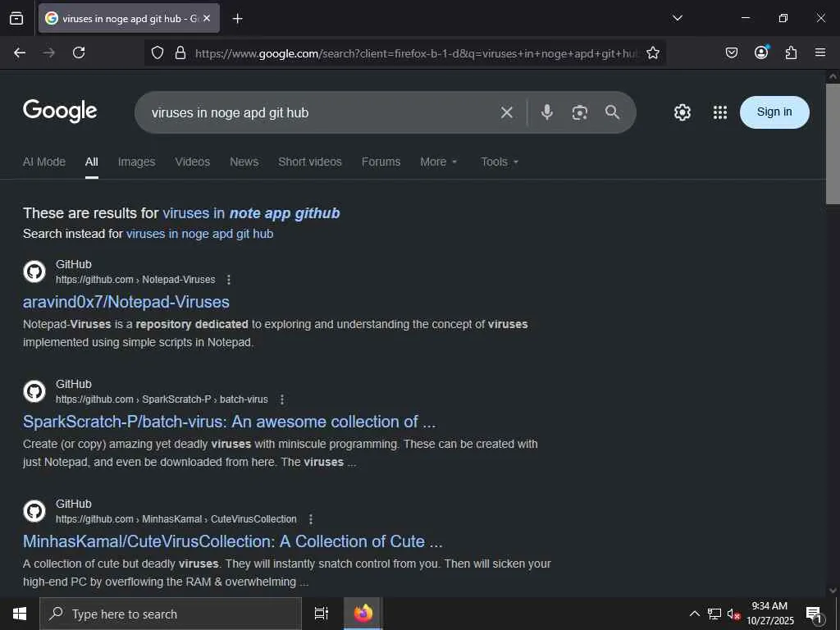840x630 pixels.
Task: Open the Extensions puzzle icon
Action: 791,52
